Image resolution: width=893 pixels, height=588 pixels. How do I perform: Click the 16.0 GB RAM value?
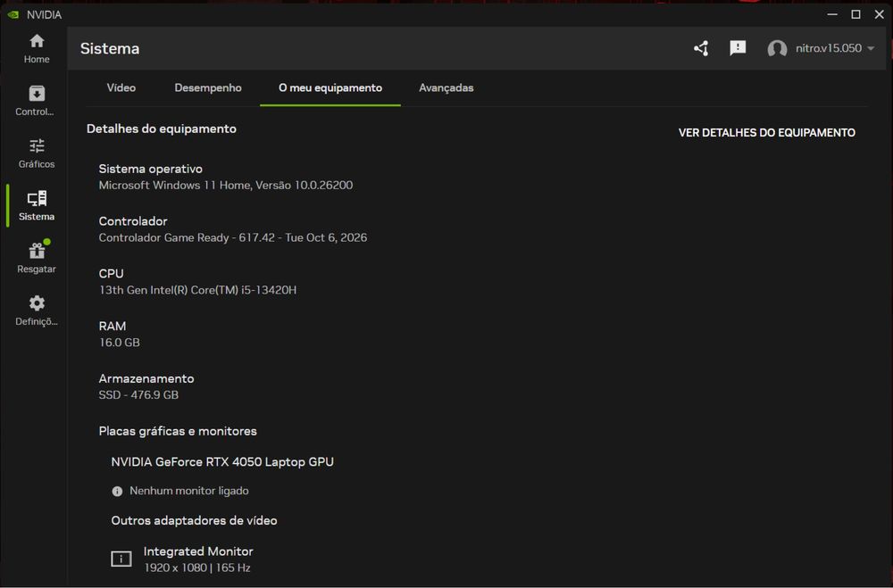(x=119, y=342)
